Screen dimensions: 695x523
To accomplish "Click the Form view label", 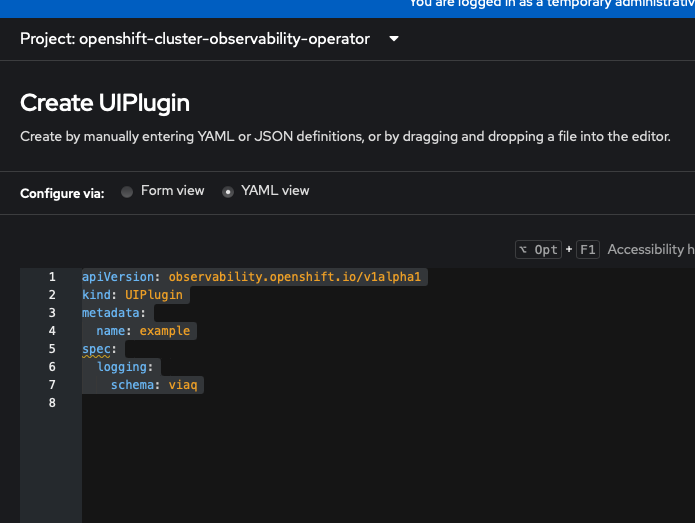I will 172,191.
